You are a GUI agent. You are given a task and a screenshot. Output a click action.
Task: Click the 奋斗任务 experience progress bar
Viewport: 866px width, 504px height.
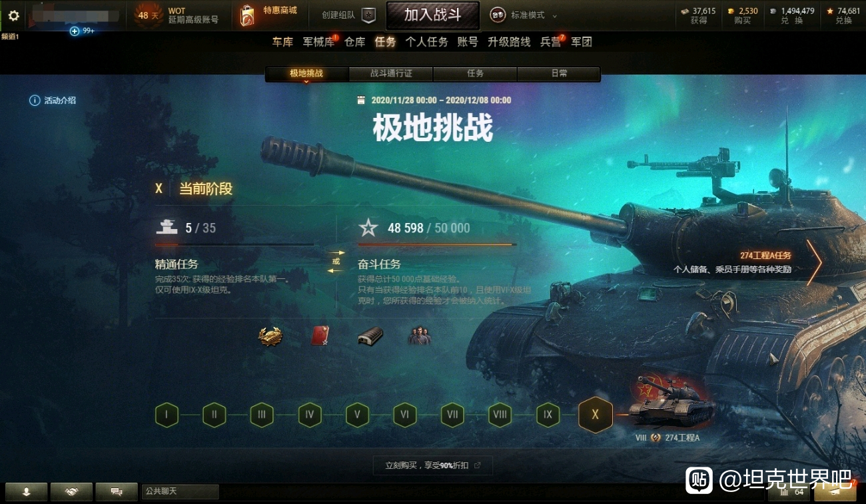[437, 245]
